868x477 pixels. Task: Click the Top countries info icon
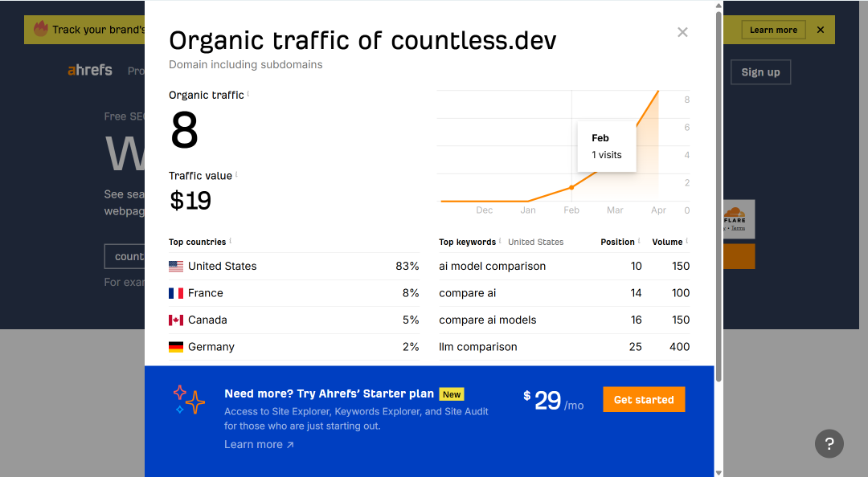coord(231,241)
